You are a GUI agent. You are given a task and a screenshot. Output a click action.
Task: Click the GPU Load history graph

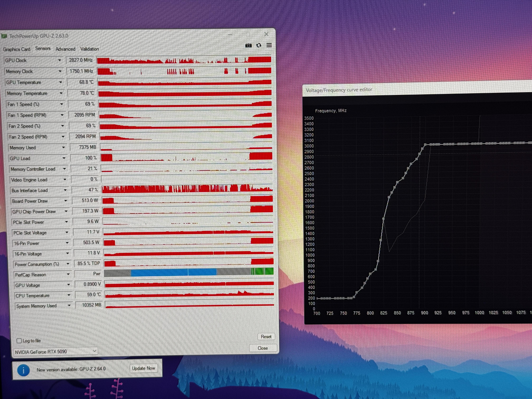tap(186, 158)
